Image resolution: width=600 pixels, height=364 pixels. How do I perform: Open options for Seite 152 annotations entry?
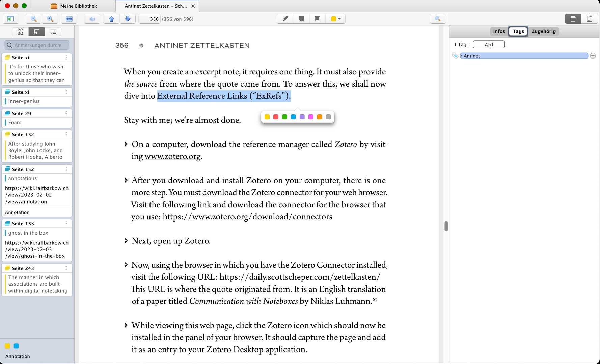(66, 169)
